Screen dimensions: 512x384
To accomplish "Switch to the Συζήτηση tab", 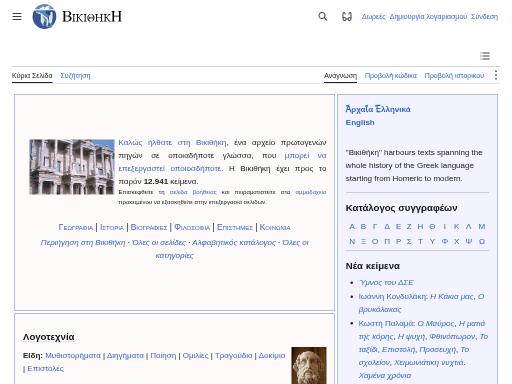I will pyautogui.click(x=75, y=76).
